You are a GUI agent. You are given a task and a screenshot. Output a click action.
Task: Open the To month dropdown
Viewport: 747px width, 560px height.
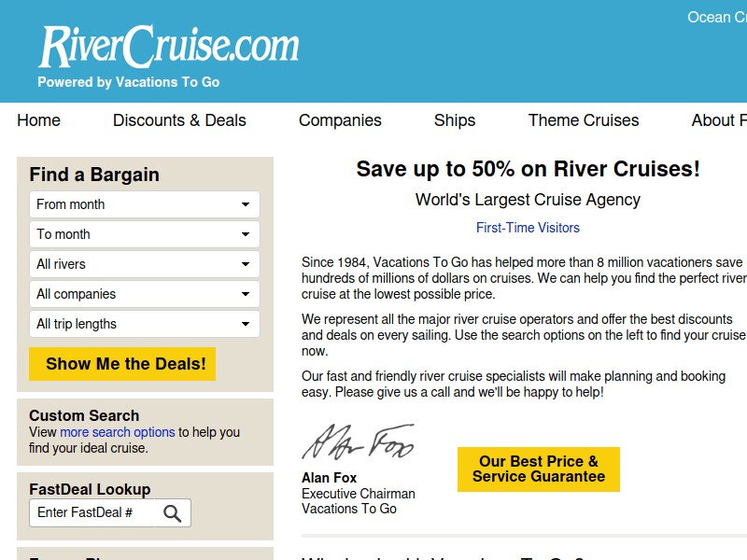(x=144, y=234)
